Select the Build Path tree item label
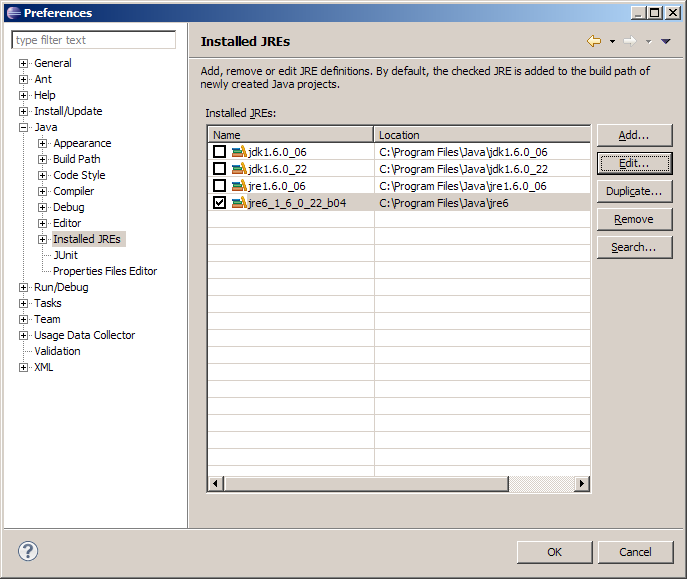 77,159
